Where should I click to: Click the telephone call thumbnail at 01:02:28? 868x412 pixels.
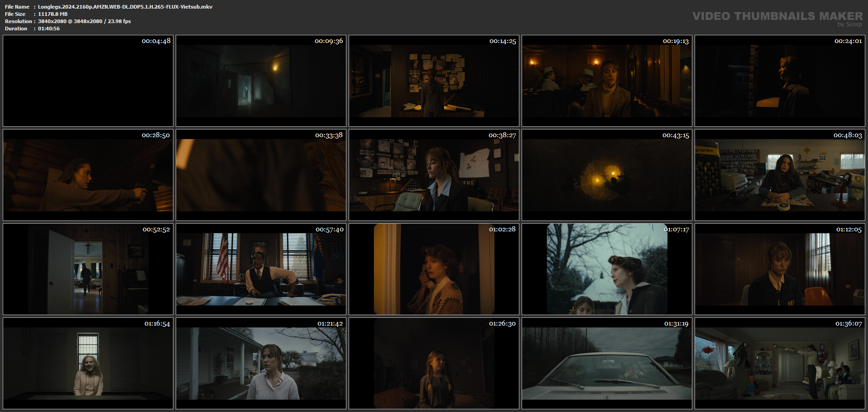[434, 269]
